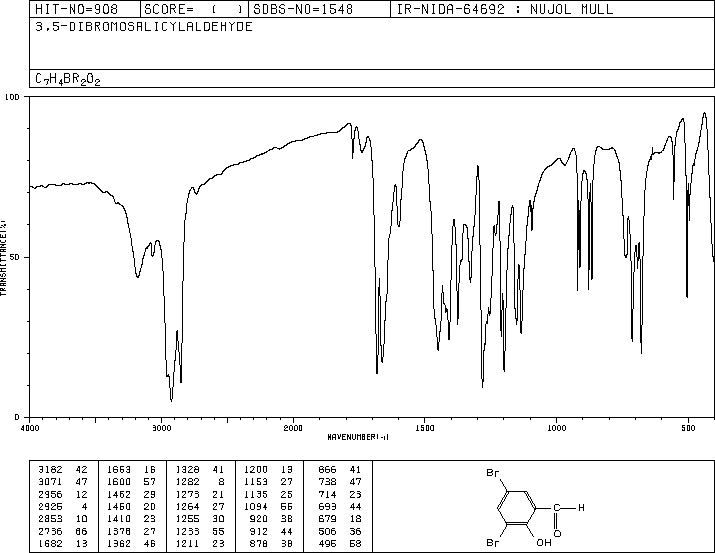Select peak wavenumber 1255 in the table
Screen dimensions: 715x553
187,519
